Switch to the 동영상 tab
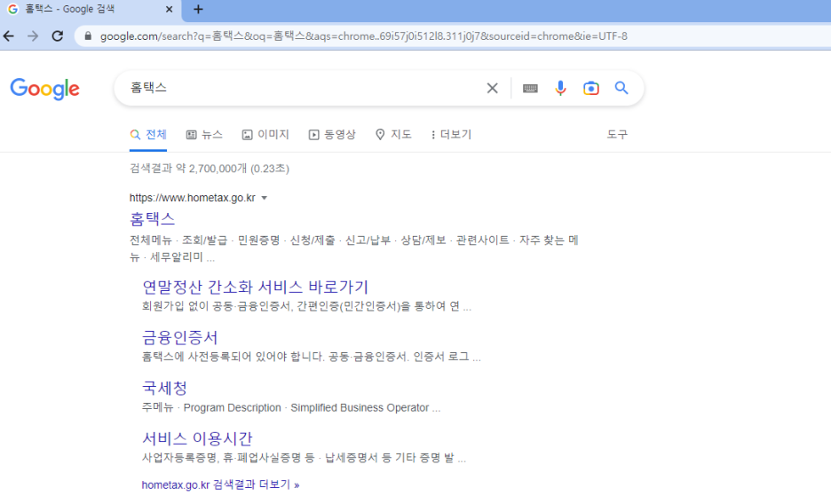This screenshot has height=504, width=831. 332,135
